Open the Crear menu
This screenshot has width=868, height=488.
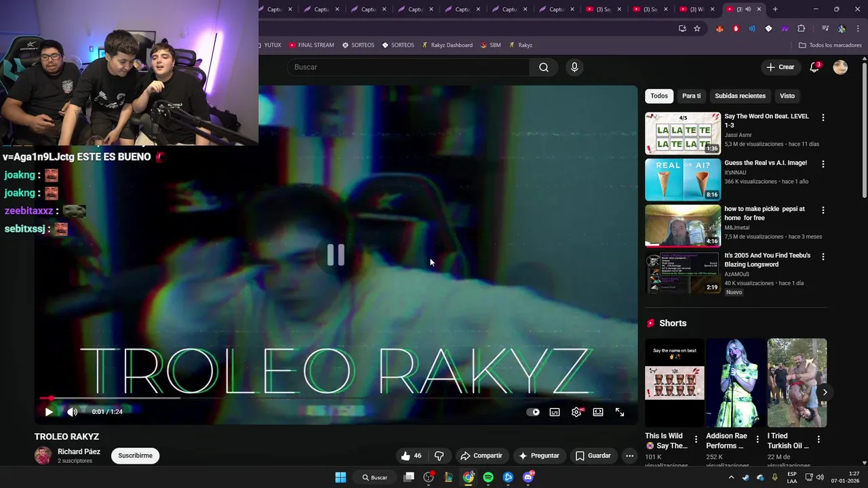780,67
